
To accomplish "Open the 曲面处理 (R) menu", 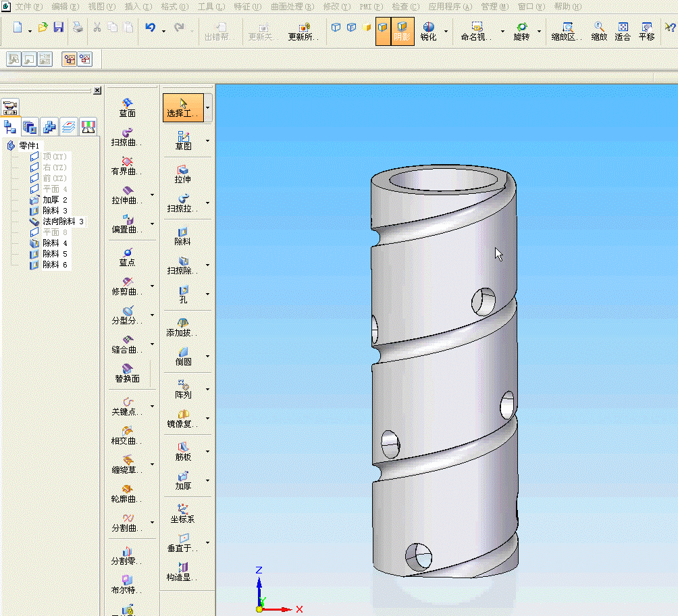I will 292,7.
